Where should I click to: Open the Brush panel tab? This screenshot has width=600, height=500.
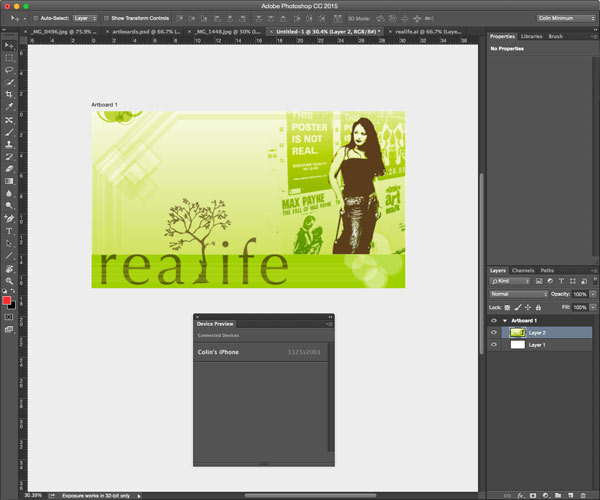[x=555, y=36]
